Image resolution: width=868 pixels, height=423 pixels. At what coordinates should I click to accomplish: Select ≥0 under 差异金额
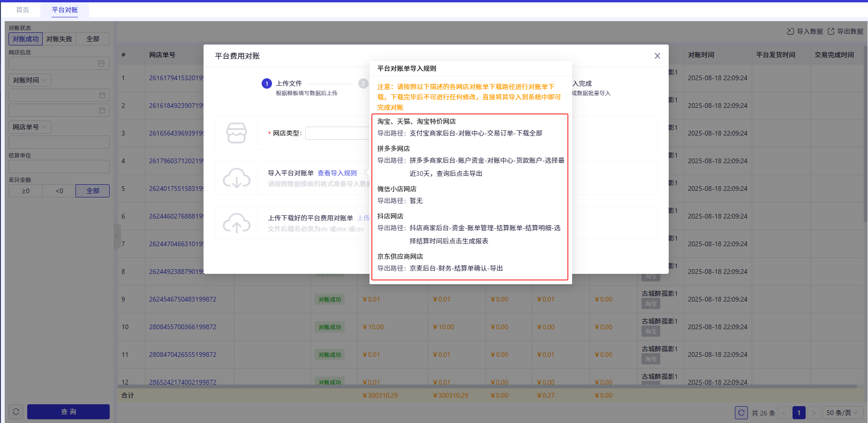(x=25, y=191)
